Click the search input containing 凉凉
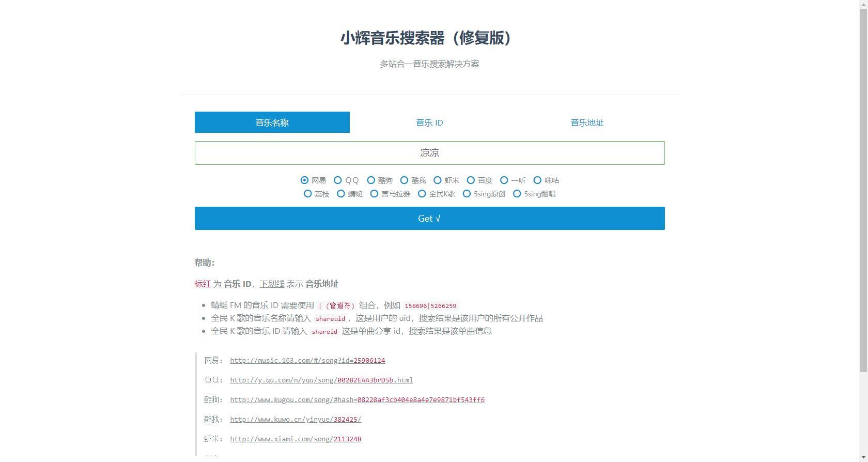868x462 pixels. (429, 153)
